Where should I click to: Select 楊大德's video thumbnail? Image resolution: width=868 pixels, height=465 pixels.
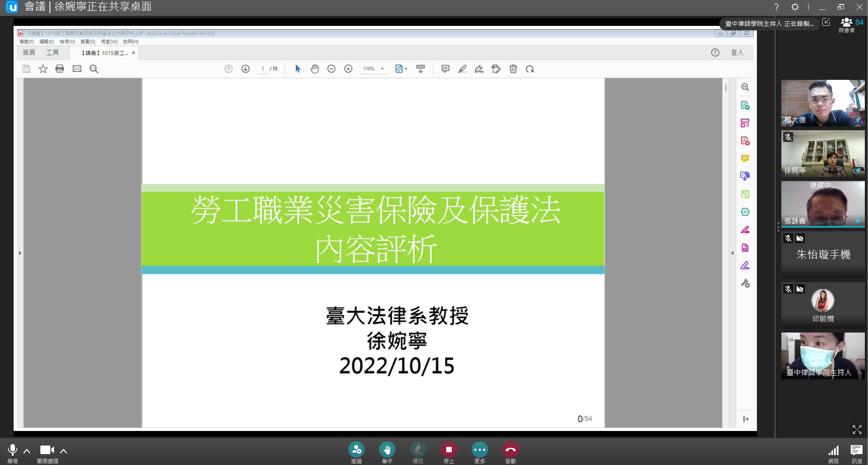coord(823,103)
